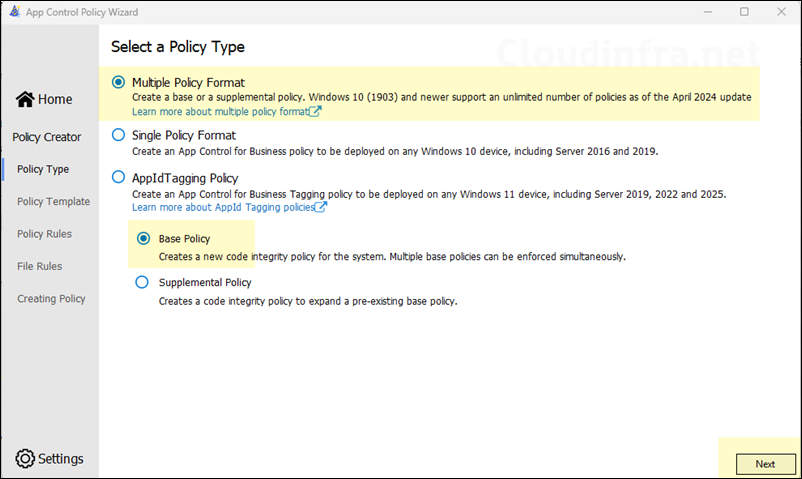Go to Policy Type step in sidebar
The image size is (802, 479).
point(43,169)
